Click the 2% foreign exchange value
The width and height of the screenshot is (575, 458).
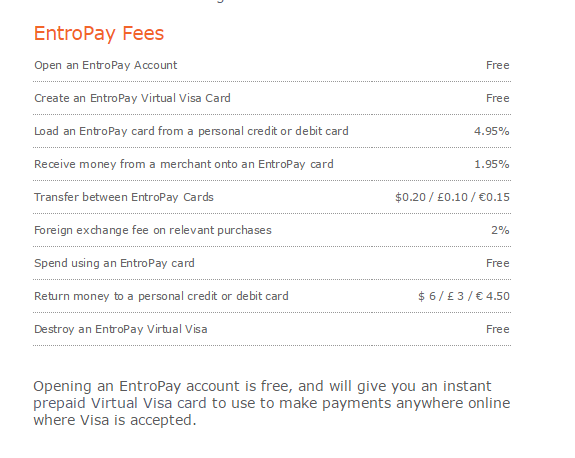[500, 230]
